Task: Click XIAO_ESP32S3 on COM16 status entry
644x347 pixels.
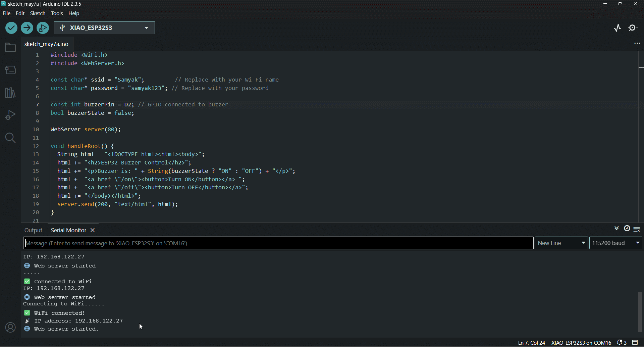Action: (581, 343)
